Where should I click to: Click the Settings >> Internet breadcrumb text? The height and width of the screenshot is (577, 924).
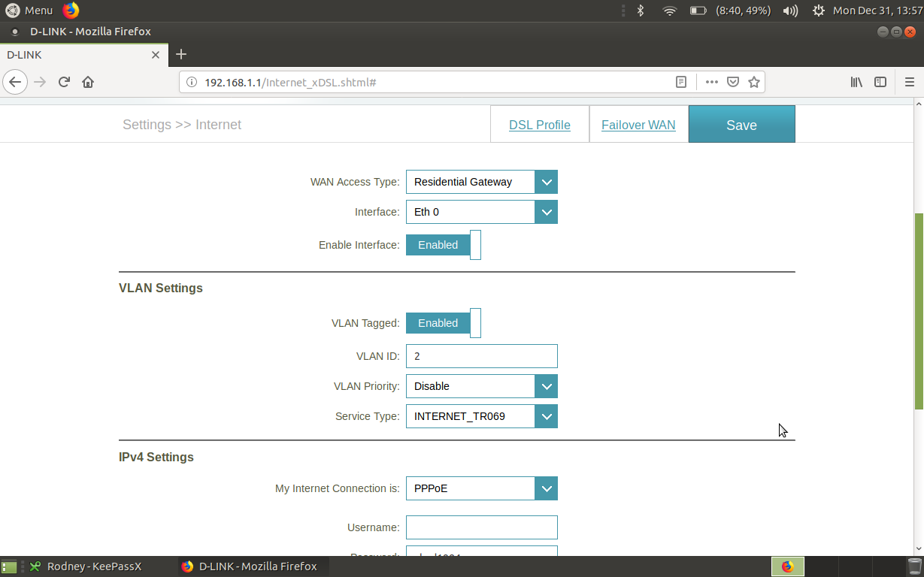tap(182, 125)
